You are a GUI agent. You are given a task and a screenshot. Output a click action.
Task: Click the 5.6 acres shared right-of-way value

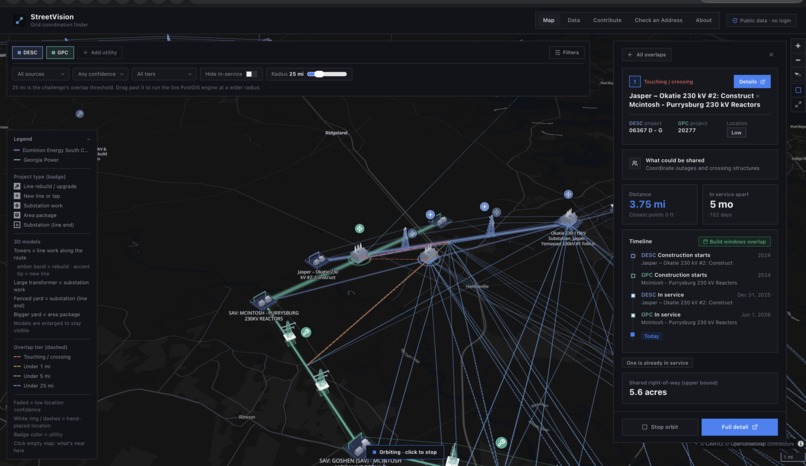click(x=648, y=392)
